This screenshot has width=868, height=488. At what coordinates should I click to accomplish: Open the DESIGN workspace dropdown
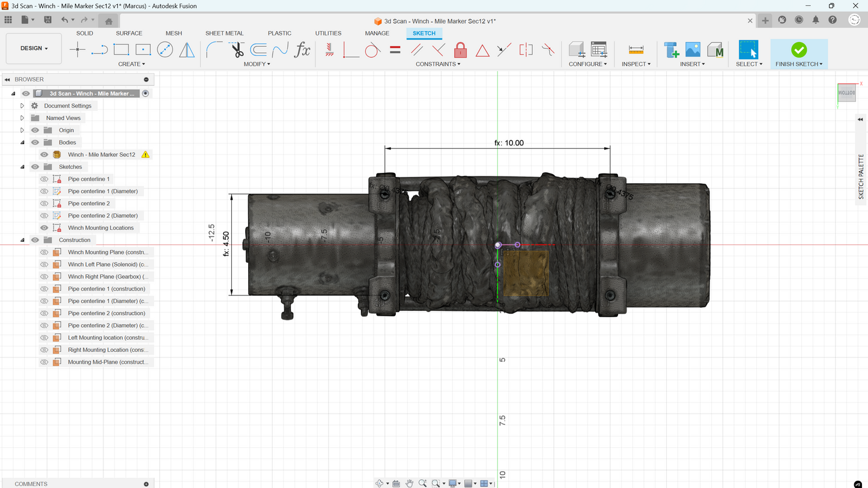coord(34,48)
